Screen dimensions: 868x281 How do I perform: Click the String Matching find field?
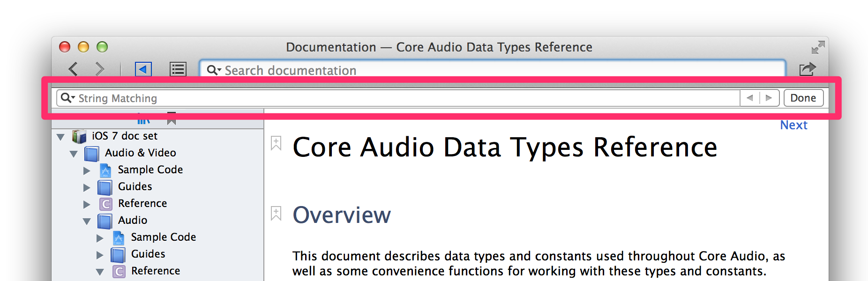pyautogui.click(x=398, y=98)
